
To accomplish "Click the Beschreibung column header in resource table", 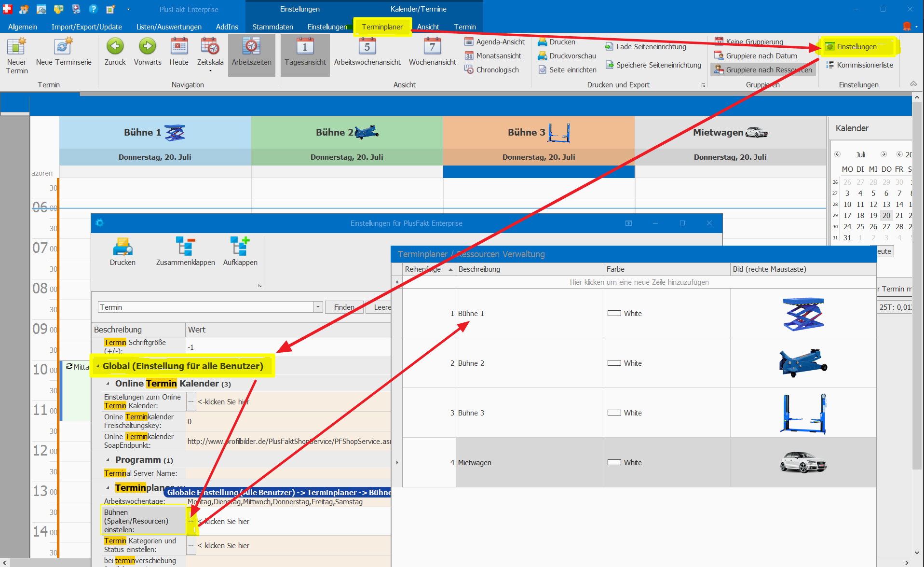I will 530,269.
